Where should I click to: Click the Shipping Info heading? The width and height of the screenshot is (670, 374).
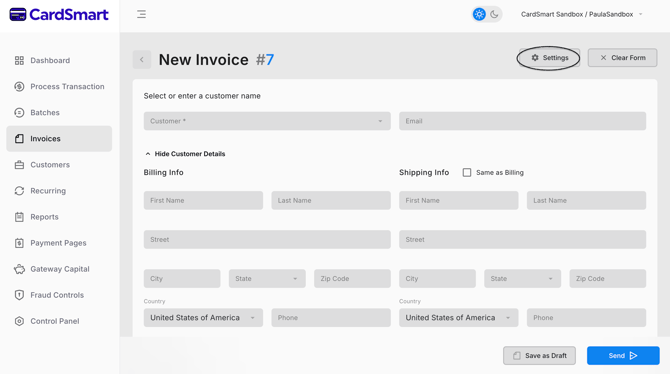click(x=424, y=172)
